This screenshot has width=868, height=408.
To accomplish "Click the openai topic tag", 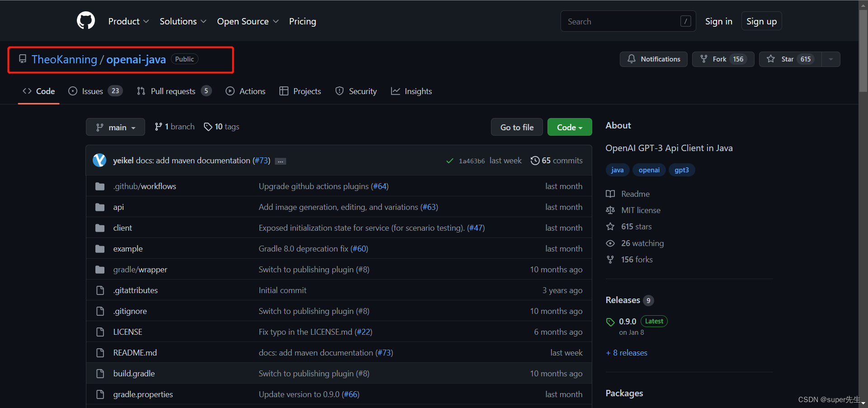I will [649, 170].
